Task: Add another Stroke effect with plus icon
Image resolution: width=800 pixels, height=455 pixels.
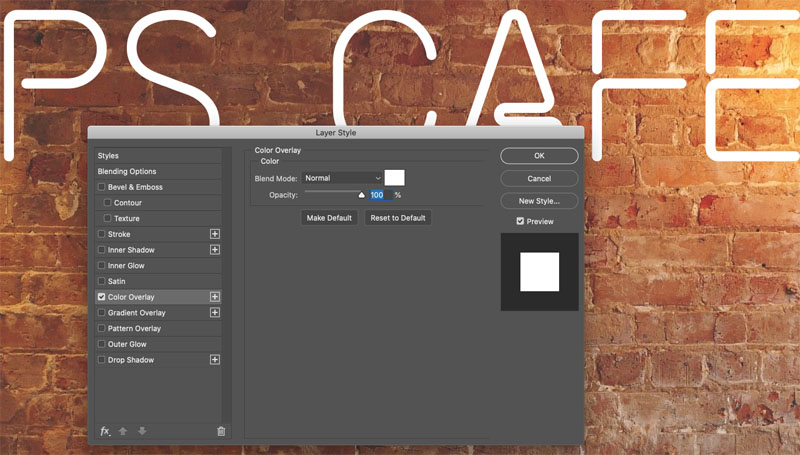Action: (x=215, y=234)
